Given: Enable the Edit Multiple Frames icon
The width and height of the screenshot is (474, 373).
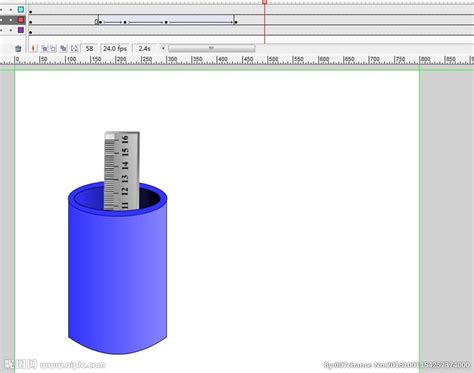Looking at the screenshot, I should (x=63, y=49).
